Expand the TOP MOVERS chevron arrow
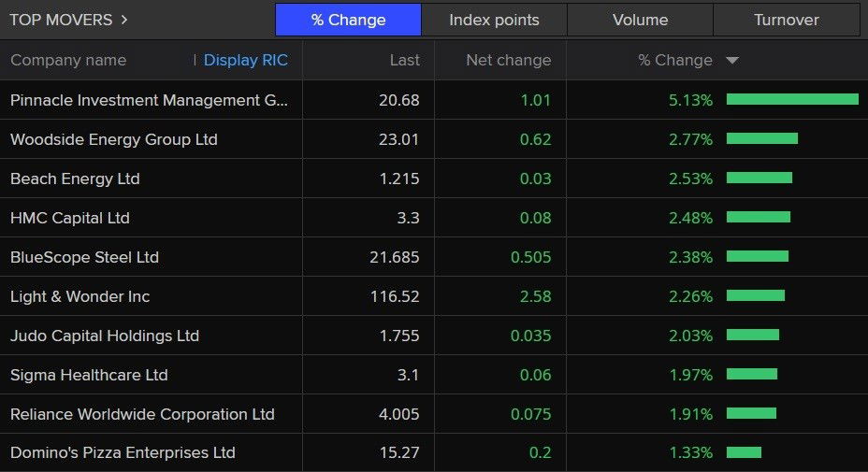 [x=124, y=20]
